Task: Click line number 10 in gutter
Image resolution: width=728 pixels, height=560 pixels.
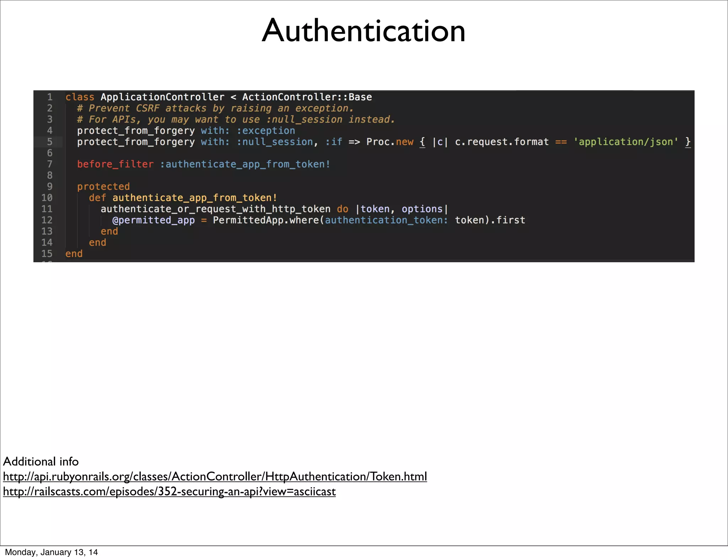Action: (x=47, y=198)
